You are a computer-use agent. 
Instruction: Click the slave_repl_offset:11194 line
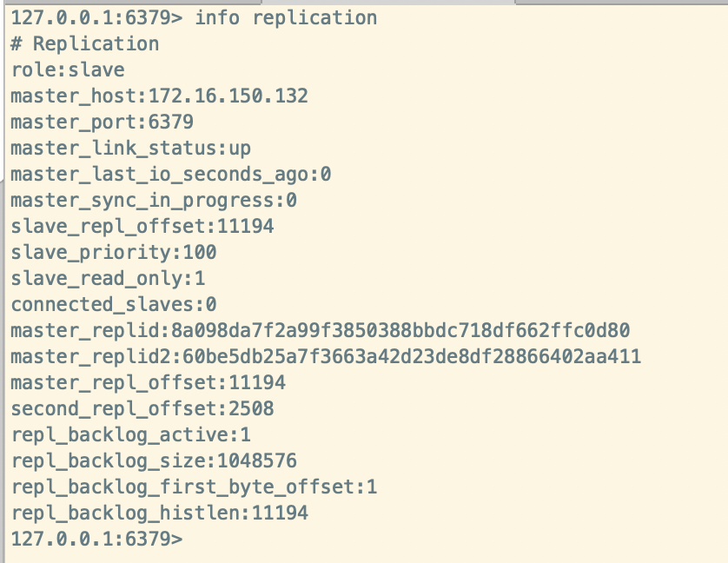pyautogui.click(x=142, y=226)
